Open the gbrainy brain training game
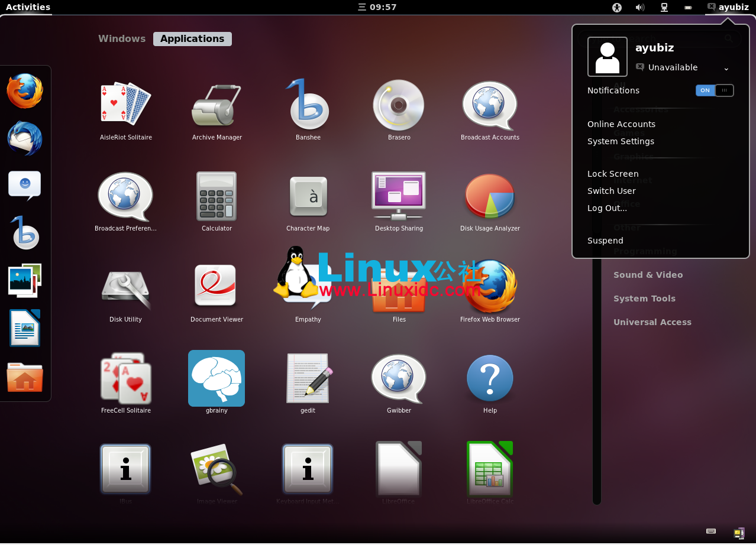Viewport: 756px width, 545px height. (x=217, y=378)
